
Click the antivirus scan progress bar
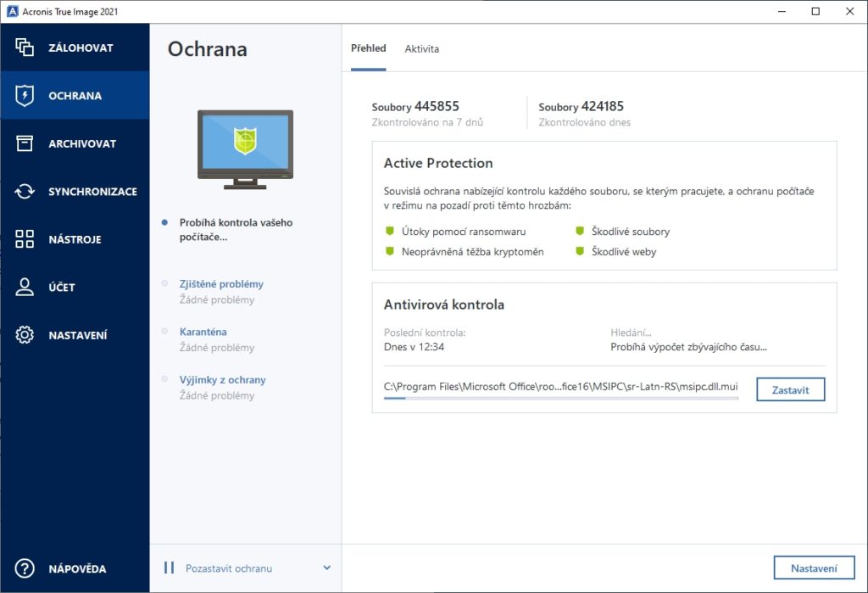pos(560,398)
